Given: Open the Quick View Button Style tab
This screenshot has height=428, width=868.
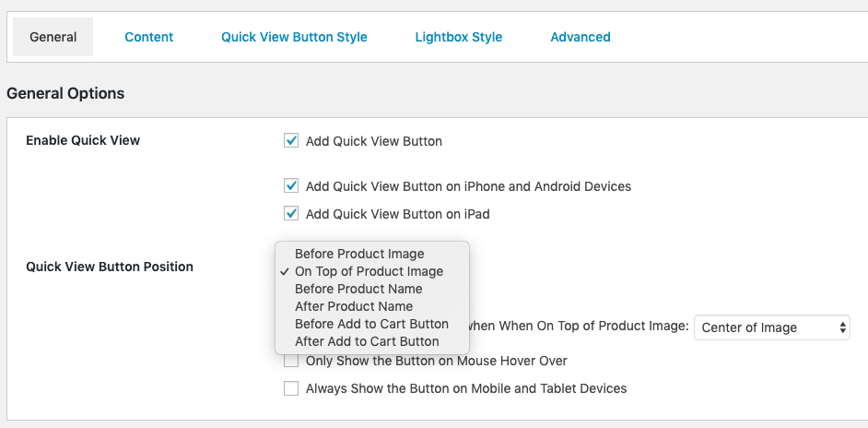Looking at the screenshot, I should tap(294, 37).
